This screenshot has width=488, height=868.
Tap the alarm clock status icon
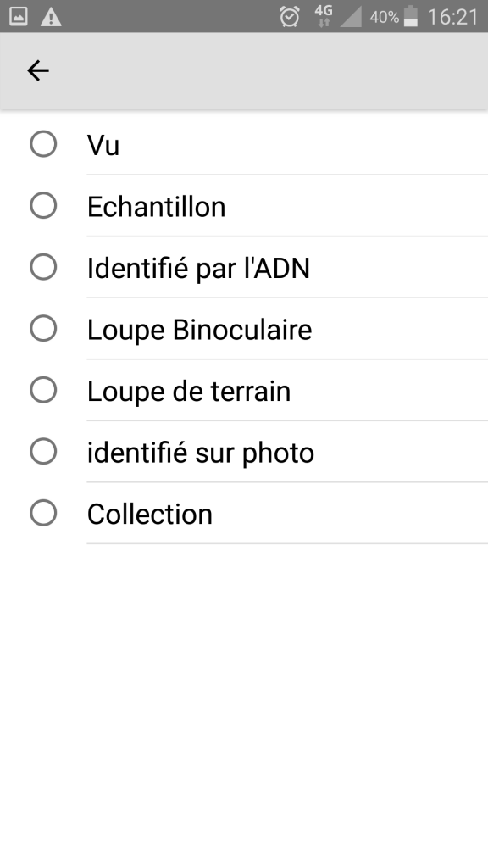(290, 17)
